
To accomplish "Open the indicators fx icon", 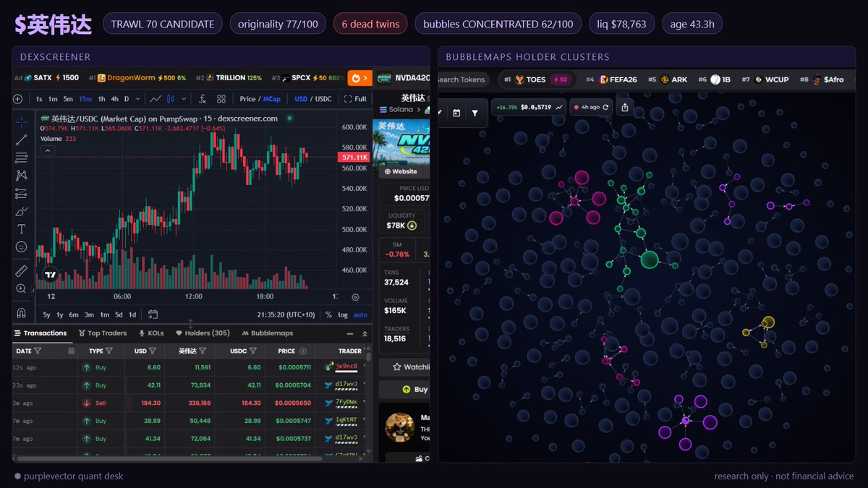I will pyautogui.click(x=203, y=99).
